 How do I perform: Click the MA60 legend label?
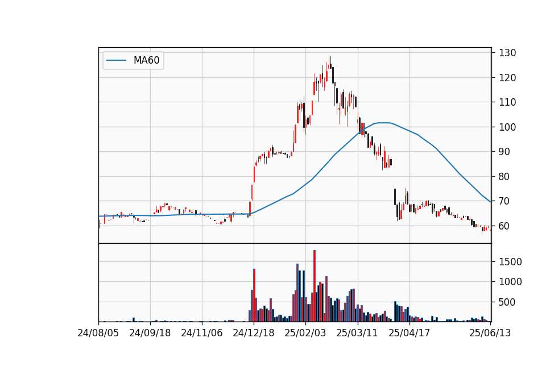tap(146, 60)
